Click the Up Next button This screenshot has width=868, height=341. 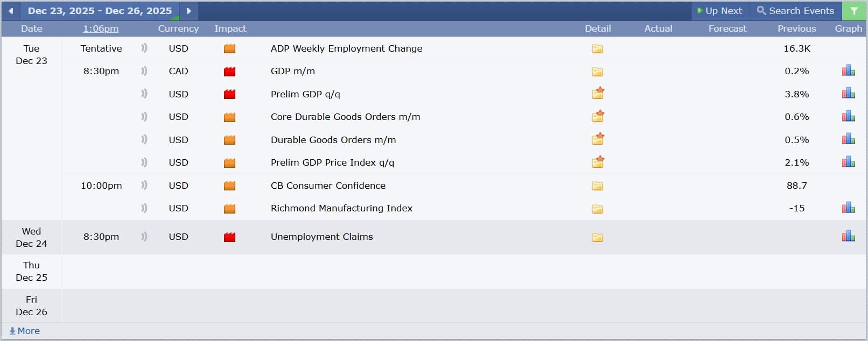719,11
